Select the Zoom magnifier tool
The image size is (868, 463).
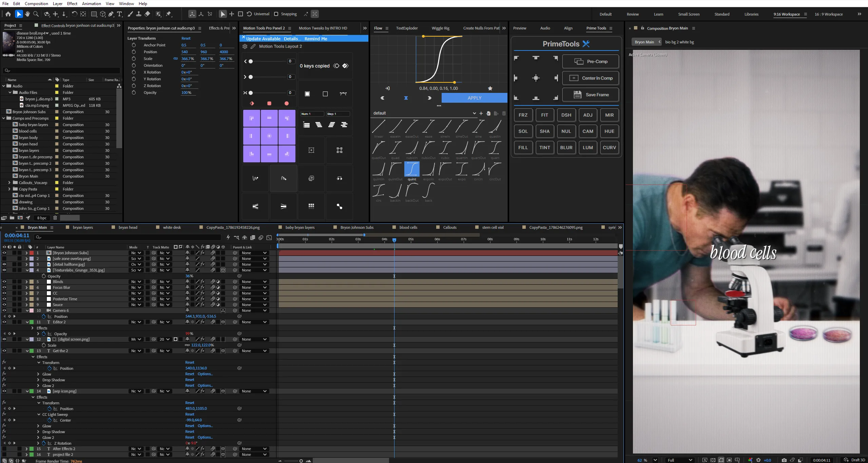click(36, 14)
